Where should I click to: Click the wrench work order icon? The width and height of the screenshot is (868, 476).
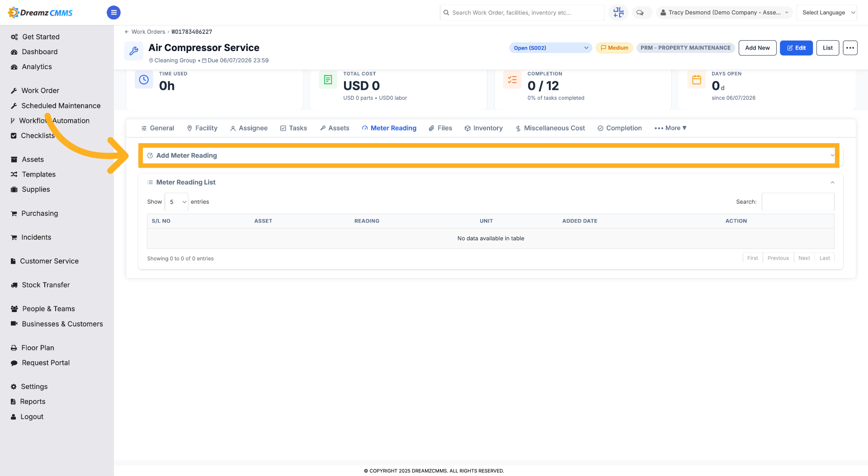pos(134,51)
